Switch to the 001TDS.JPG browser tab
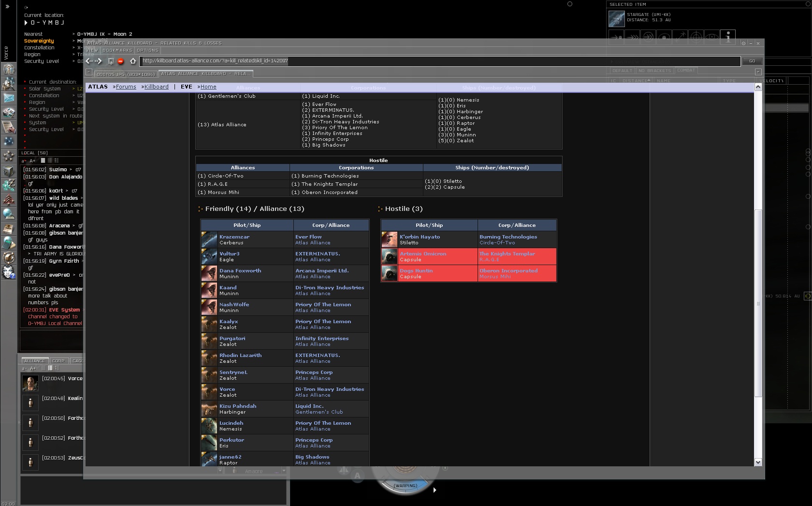Screen dimensions: 812x506 126,74
